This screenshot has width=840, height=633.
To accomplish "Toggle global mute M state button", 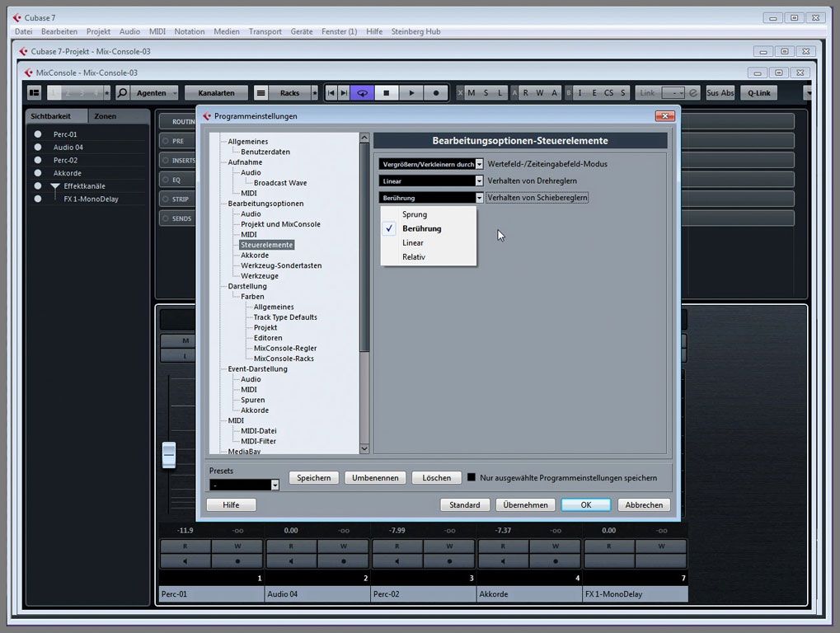I will [472, 92].
